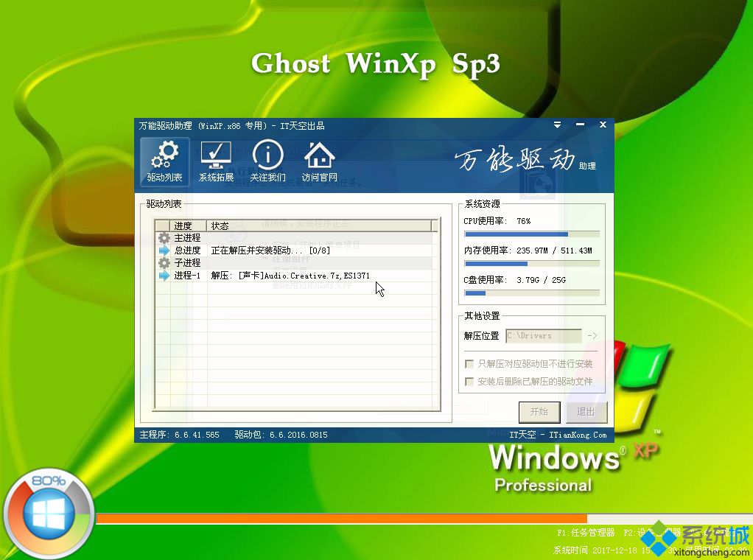Collapse the window using the titlebar chevron
The width and height of the screenshot is (753, 560).
pos(557,125)
